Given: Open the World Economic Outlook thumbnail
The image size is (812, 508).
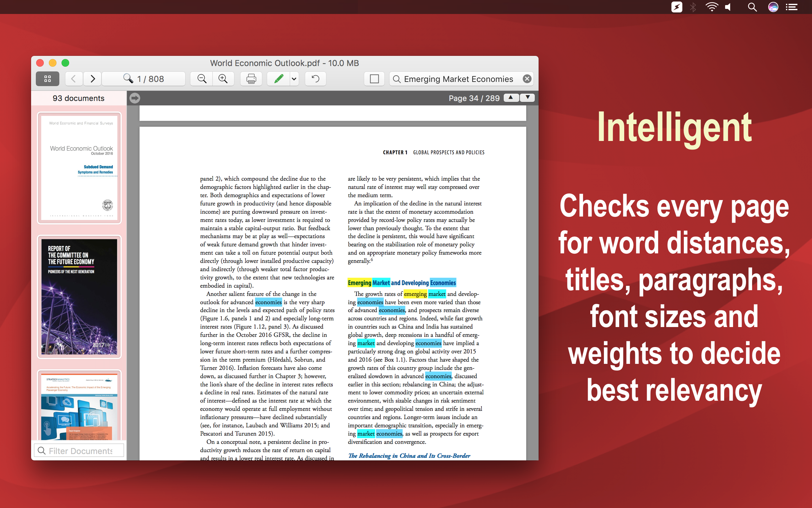Looking at the screenshot, I should click(79, 168).
